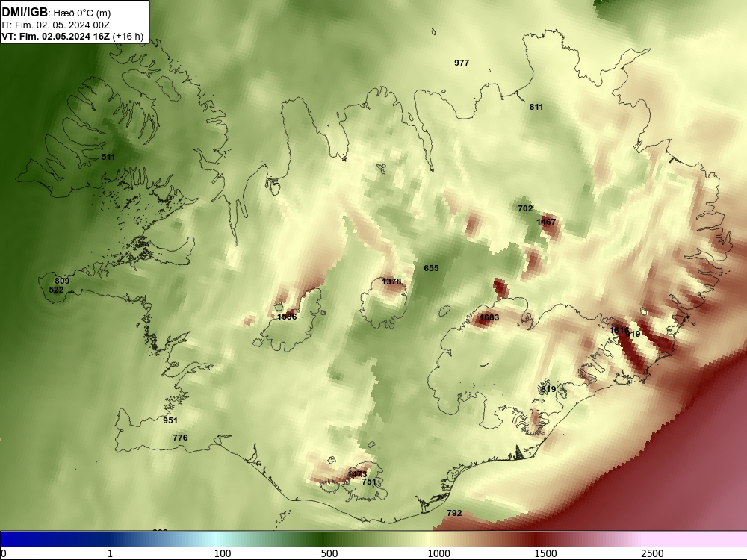Click the map value 819
This screenshot has width=747, height=560.
tap(548, 389)
